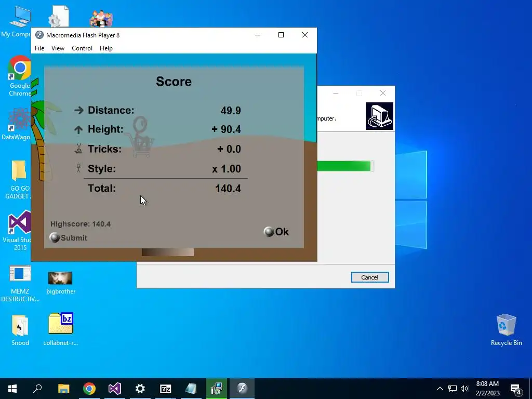Show hidden system tray icons
Viewport: 532px width, 399px height.
[440, 389]
